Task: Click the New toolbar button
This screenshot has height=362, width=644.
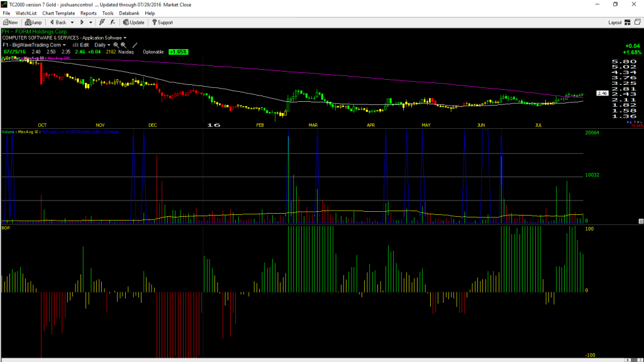Action: [11, 23]
